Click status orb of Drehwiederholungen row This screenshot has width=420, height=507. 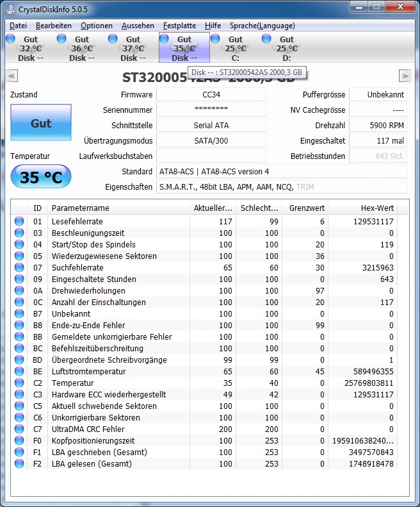click(19, 291)
